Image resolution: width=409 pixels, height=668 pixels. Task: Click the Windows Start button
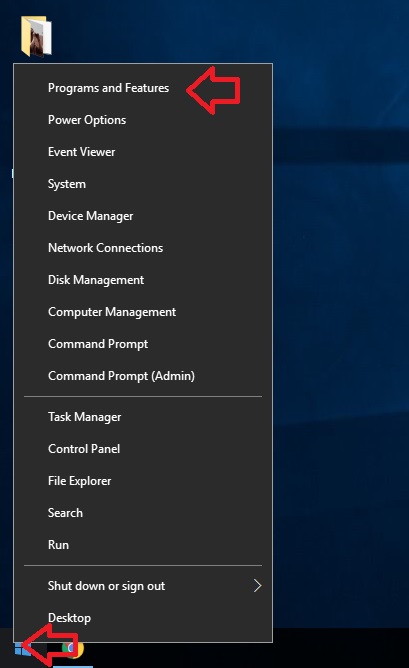[23, 649]
